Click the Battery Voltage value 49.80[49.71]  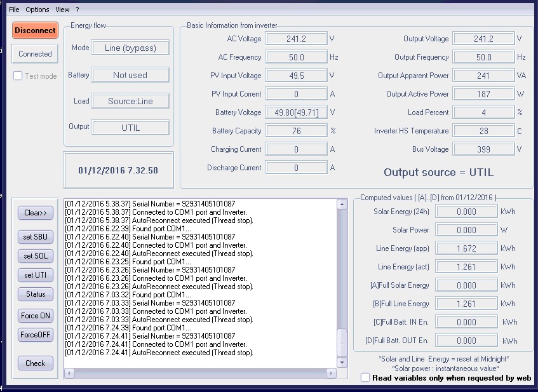pos(297,112)
